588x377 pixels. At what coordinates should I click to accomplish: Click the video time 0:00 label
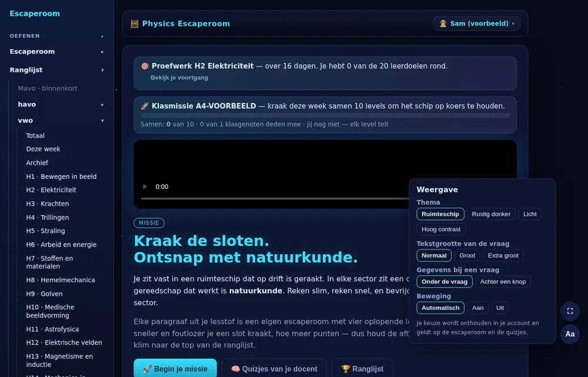(162, 187)
